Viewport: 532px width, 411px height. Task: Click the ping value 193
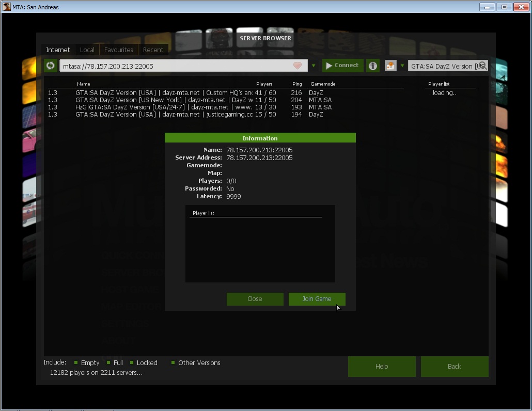(296, 107)
